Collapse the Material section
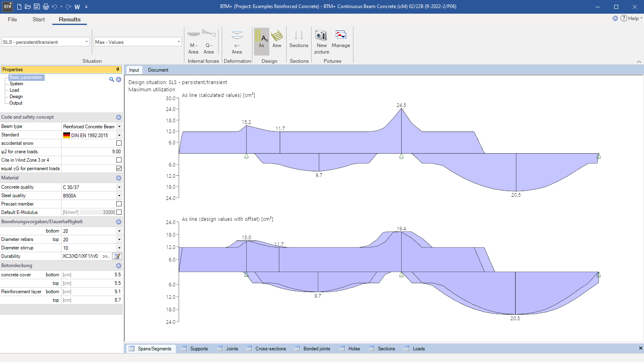The image size is (644, 362). 118,178
